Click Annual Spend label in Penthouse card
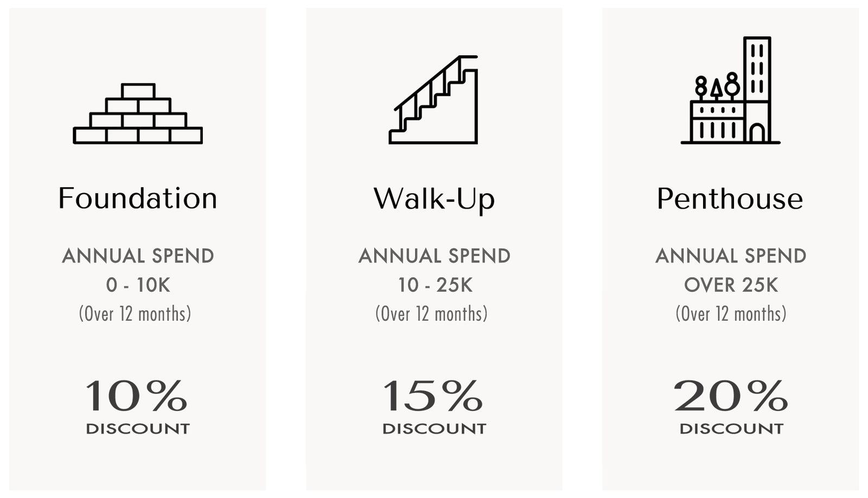Image resolution: width=868 pixels, height=498 pixels. tap(731, 256)
